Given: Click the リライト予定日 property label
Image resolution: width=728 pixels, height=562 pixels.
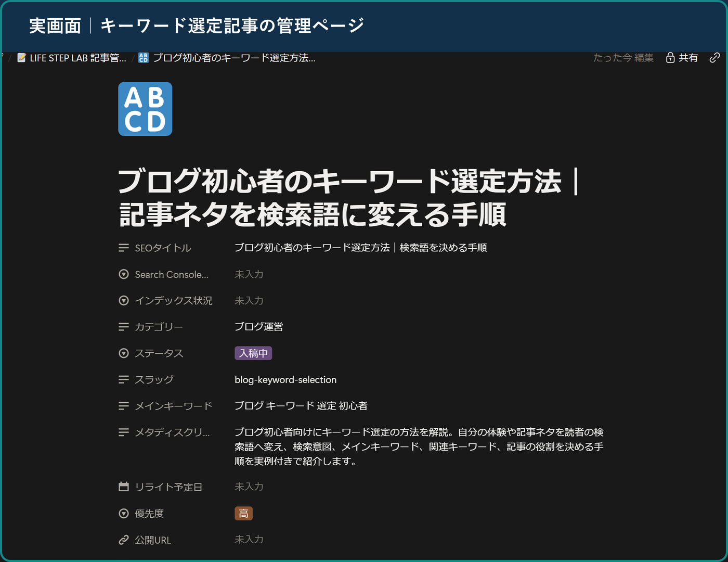Looking at the screenshot, I should click(x=168, y=487).
